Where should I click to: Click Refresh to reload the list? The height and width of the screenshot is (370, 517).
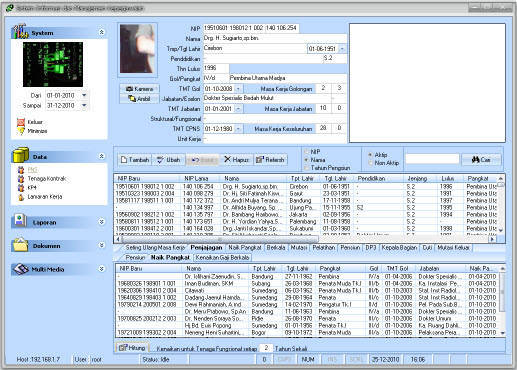pyautogui.click(x=271, y=160)
